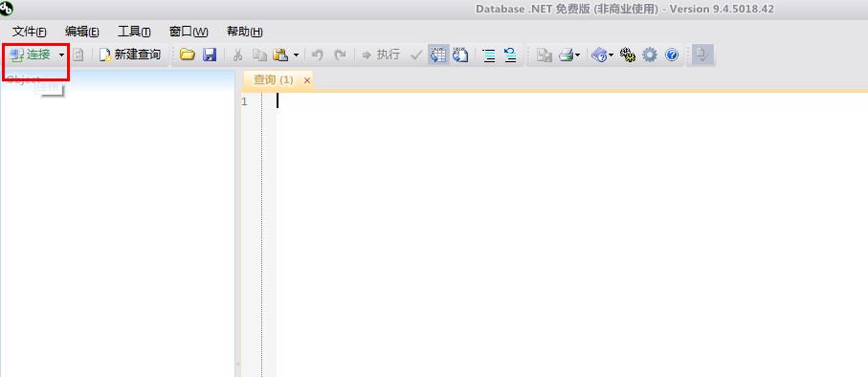This screenshot has height=377, width=868.
Task: Click line number 1 in editor gutter
Action: click(244, 101)
